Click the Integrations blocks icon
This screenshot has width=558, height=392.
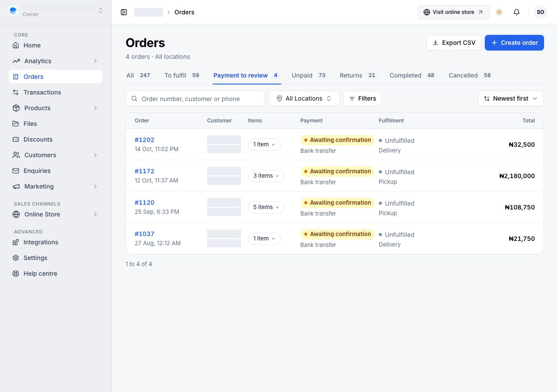coord(16,242)
